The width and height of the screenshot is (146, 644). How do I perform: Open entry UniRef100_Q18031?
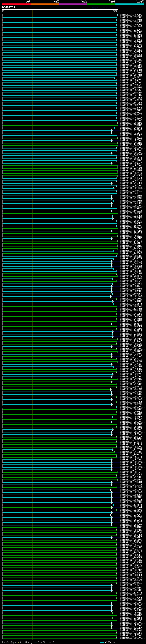pyautogui.click(x=131, y=198)
